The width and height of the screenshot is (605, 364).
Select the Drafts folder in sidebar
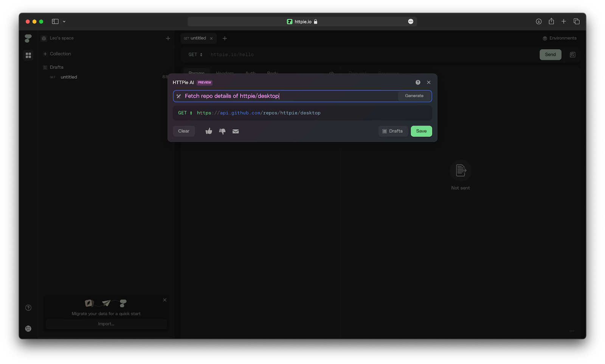(x=53, y=67)
